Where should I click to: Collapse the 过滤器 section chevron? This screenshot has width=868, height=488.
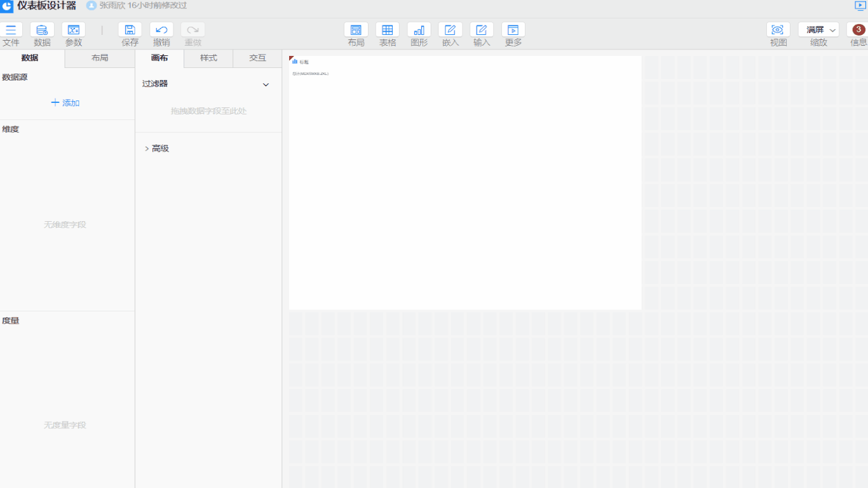(266, 85)
